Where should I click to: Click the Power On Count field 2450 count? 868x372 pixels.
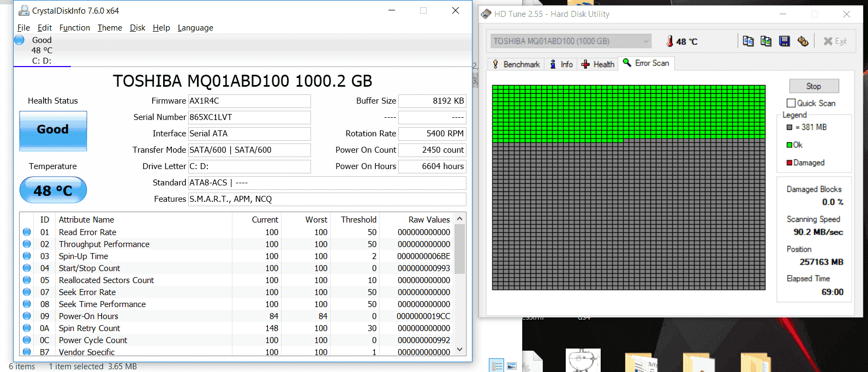coord(432,150)
